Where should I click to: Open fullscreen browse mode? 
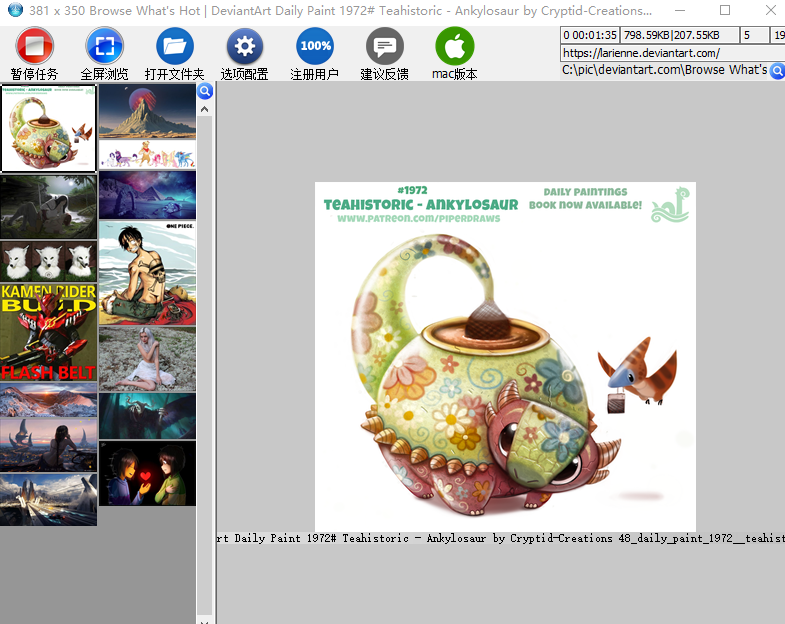[x=105, y=47]
